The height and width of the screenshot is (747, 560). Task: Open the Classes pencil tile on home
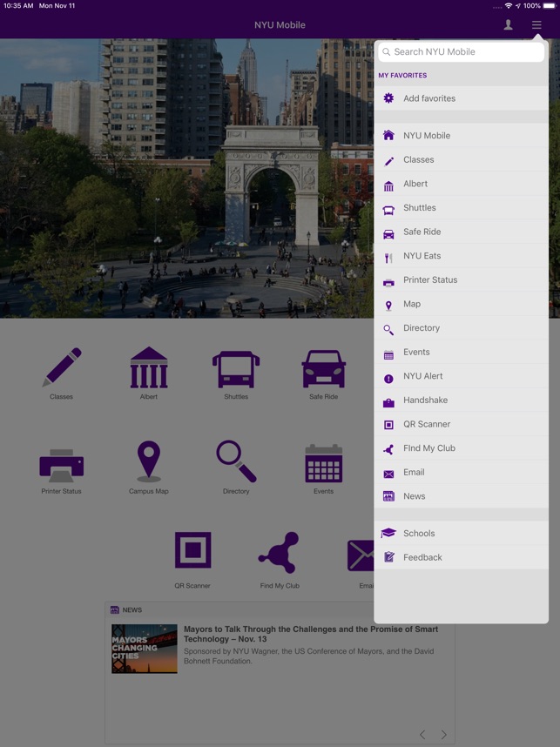(62, 373)
